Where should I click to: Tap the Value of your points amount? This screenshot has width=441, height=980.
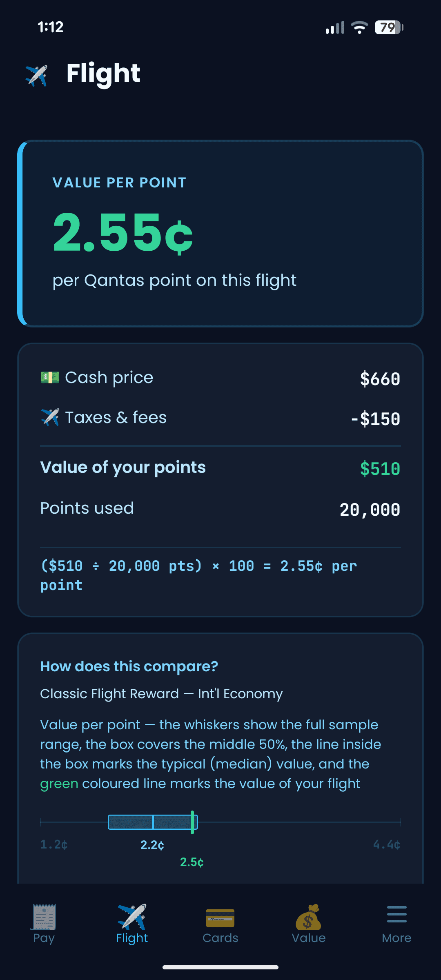pos(380,467)
